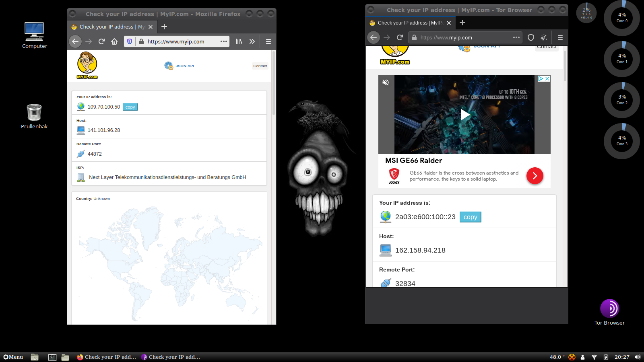This screenshot has width=644, height=362.
Task: Unmute the MSI video advertisement
Action: coord(386,82)
